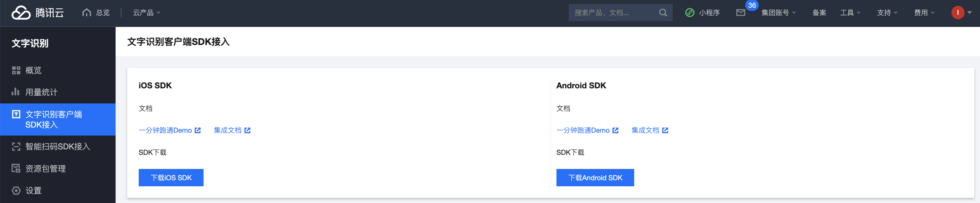Viewport: 980px width, 203px height.
Task: Open the 设置 gear icon in sidebar
Action: click(16, 190)
